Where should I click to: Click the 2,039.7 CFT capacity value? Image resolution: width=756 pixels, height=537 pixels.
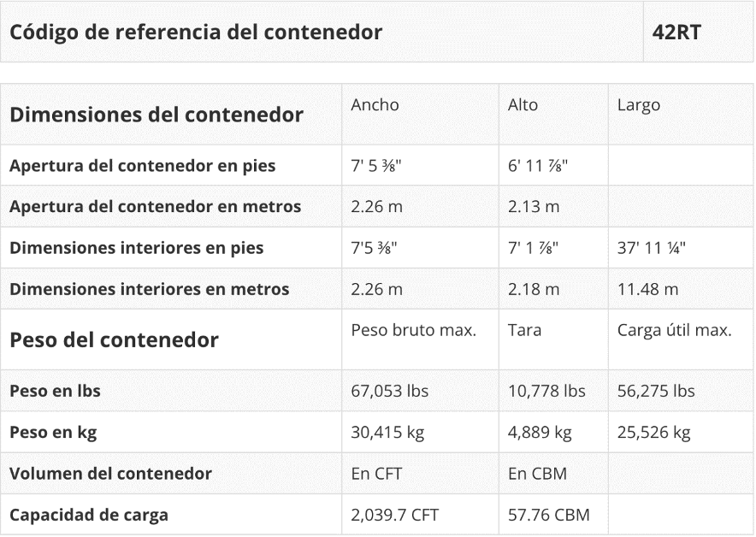point(395,515)
